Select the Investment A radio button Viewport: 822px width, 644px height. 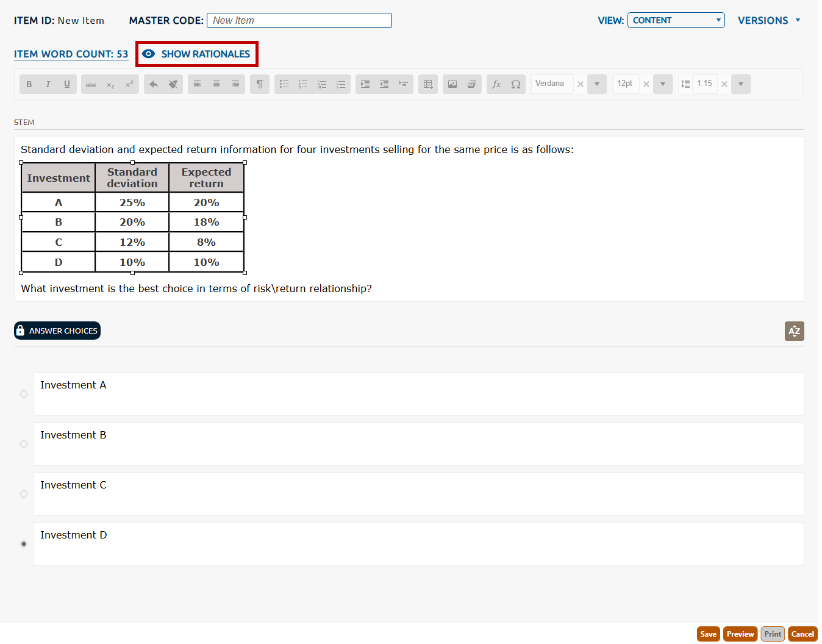pos(24,394)
